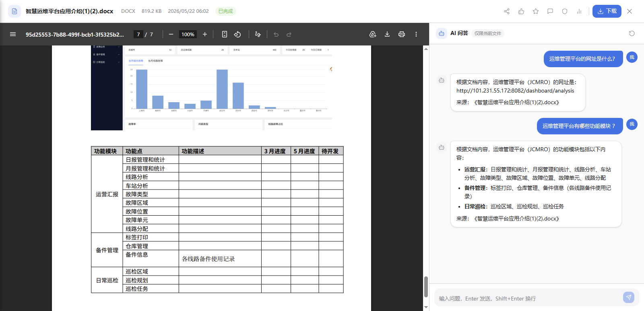Click the 我 avatar beside first question
Screen dimensions: 644x311
pyautogui.click(x=632, y=57)
